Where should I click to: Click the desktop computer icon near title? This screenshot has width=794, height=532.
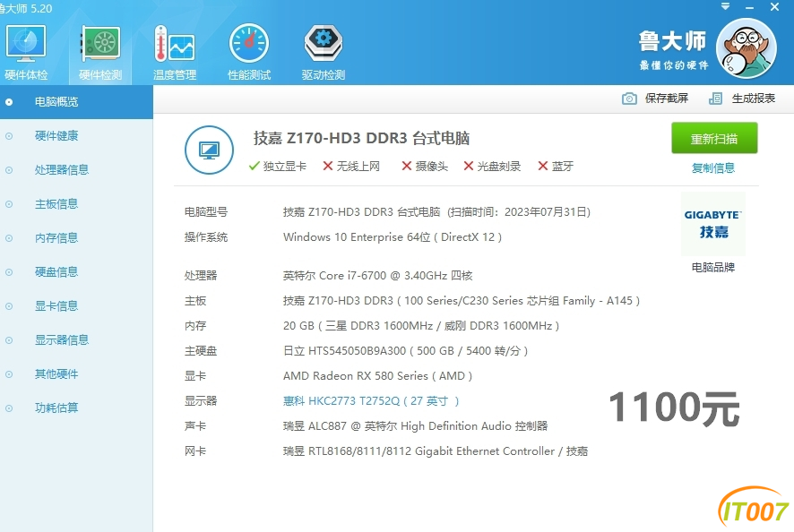point(209,150)
